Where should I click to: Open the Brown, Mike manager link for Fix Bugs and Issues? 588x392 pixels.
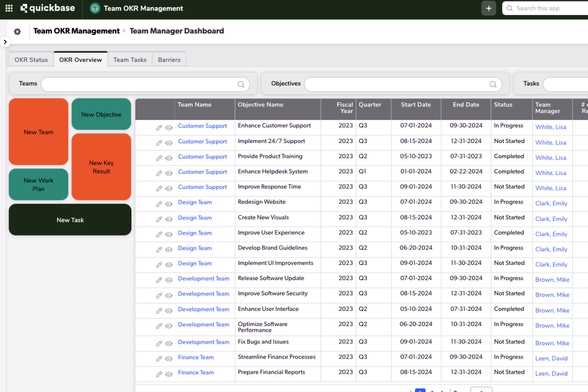(552, 343)
